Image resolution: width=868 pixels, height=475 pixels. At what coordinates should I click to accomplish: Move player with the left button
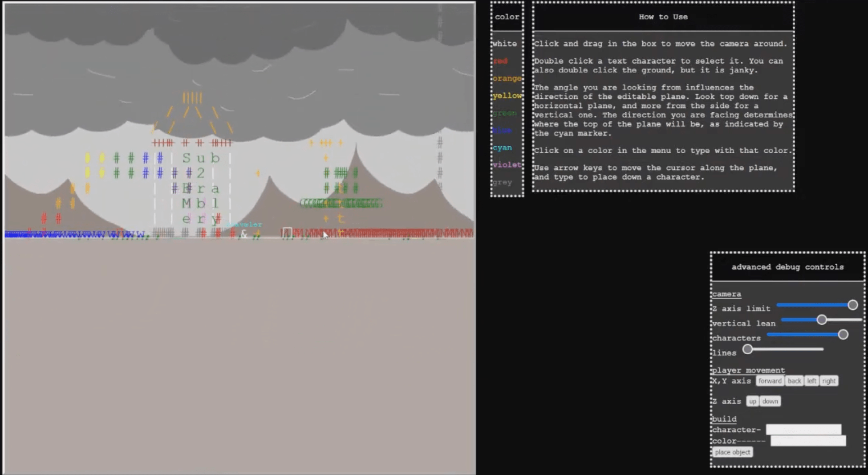click(811, 381)
